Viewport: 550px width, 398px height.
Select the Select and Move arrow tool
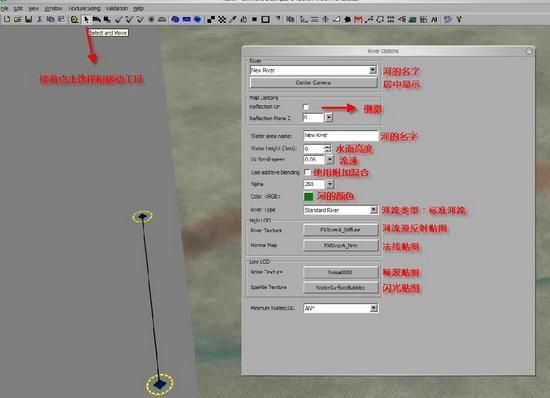click(86, 20)
